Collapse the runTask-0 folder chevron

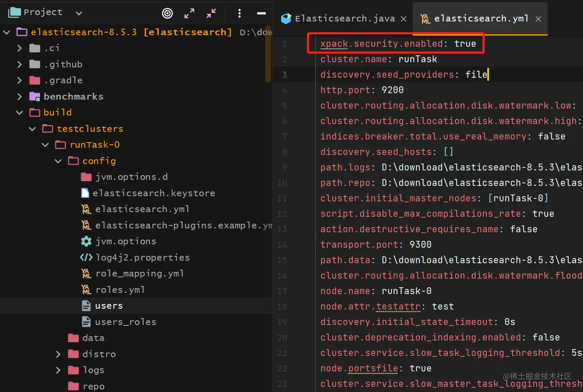45,145
